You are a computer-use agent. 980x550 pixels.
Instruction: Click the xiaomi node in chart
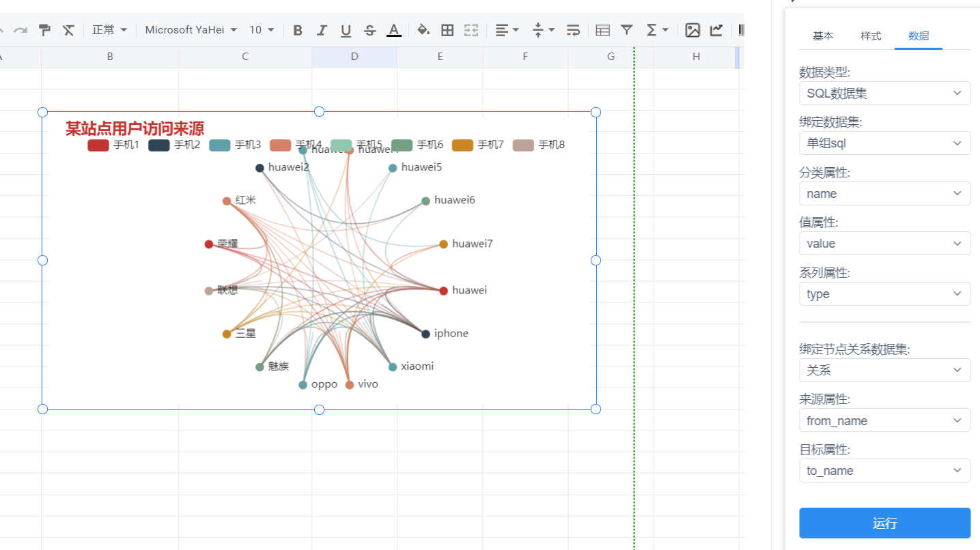pos(393,367)
